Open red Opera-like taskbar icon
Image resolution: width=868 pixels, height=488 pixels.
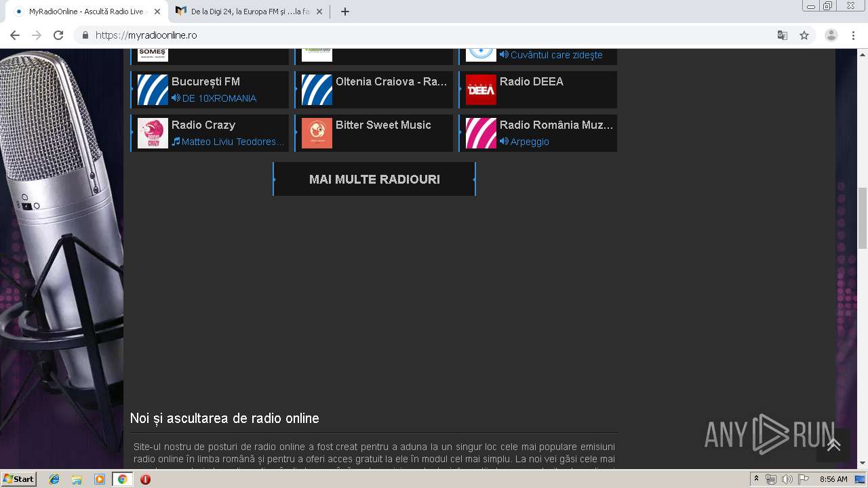(145, 479)
